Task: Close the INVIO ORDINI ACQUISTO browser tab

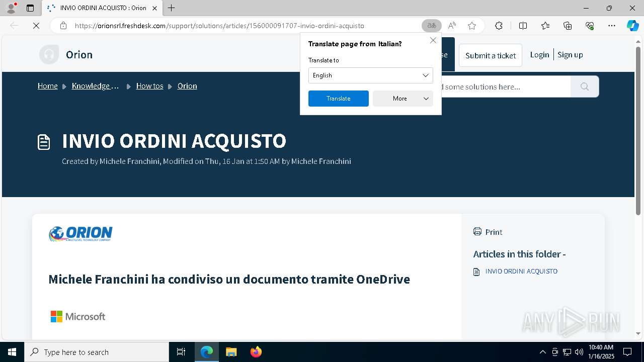Action: click(x=154, y=8)
